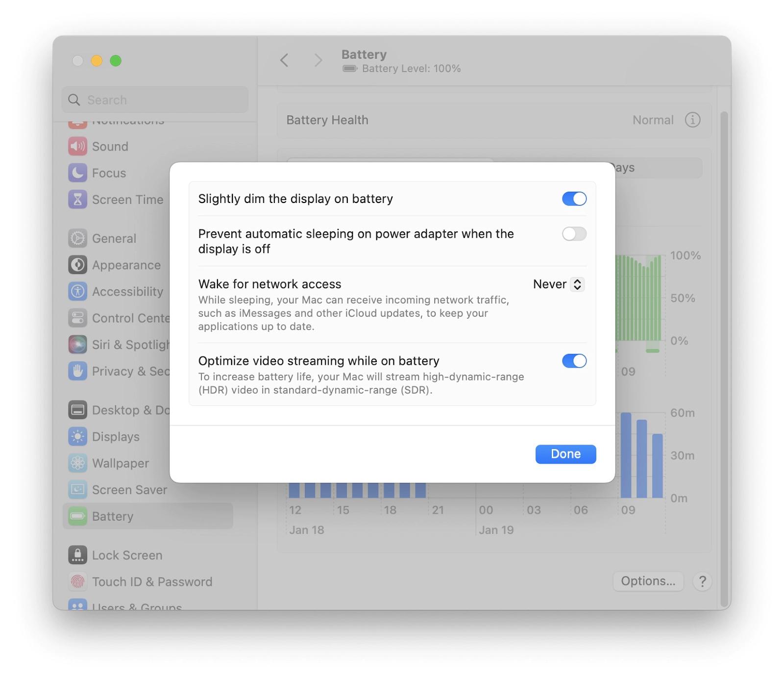Disable slightly dim the display on battery

[x=574, y=199]
